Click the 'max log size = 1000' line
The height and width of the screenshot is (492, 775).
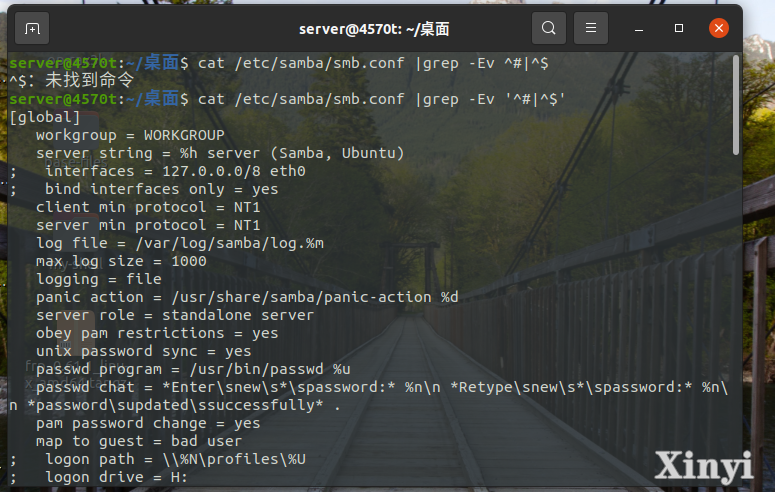(x=121, y=261)
